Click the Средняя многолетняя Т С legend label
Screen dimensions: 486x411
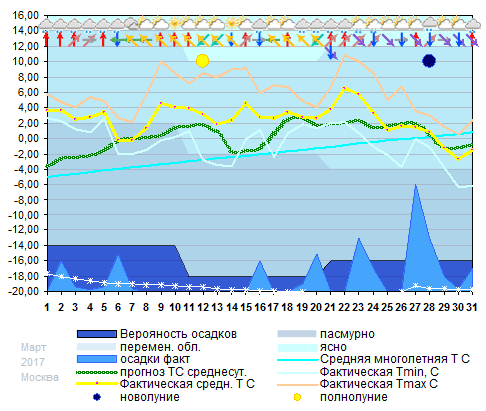(395, 359)
